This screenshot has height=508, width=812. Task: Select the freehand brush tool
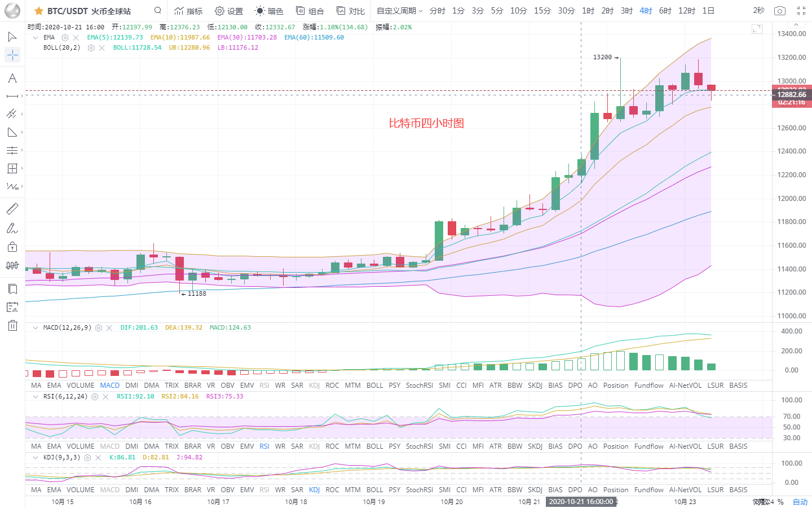pyautogui.click(x=12, y=228)
